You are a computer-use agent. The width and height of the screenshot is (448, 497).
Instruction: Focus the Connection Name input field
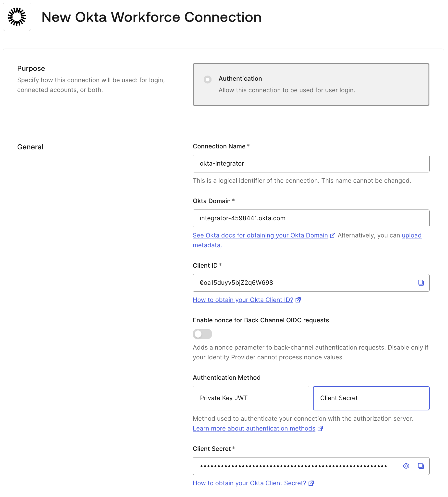click(311, 164)
